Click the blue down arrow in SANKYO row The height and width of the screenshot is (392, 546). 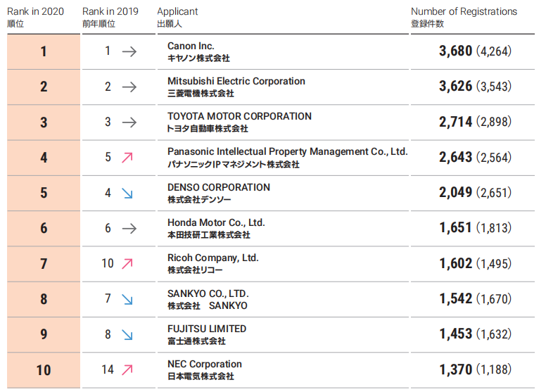pos(127,299)
